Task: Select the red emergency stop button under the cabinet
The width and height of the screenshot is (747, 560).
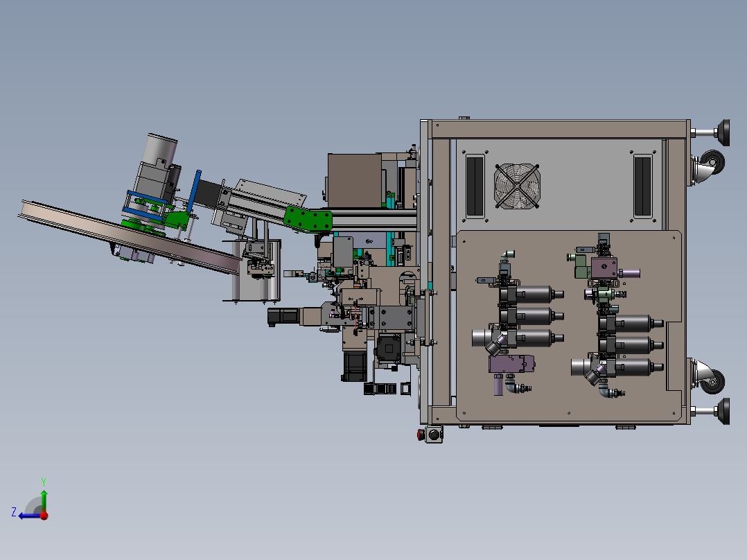Action: [x=421, y=435]
